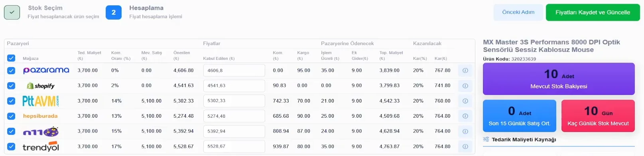Focus hepsiburada accepted price field 5274,48
The height and width of the screenshot is (156, 644).
click(234, 116)
